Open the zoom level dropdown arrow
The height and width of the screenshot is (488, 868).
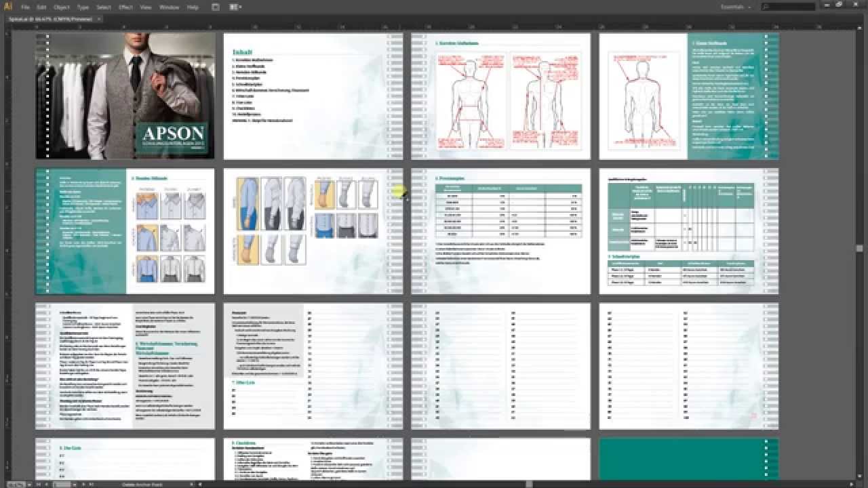(x=29, y=485)
